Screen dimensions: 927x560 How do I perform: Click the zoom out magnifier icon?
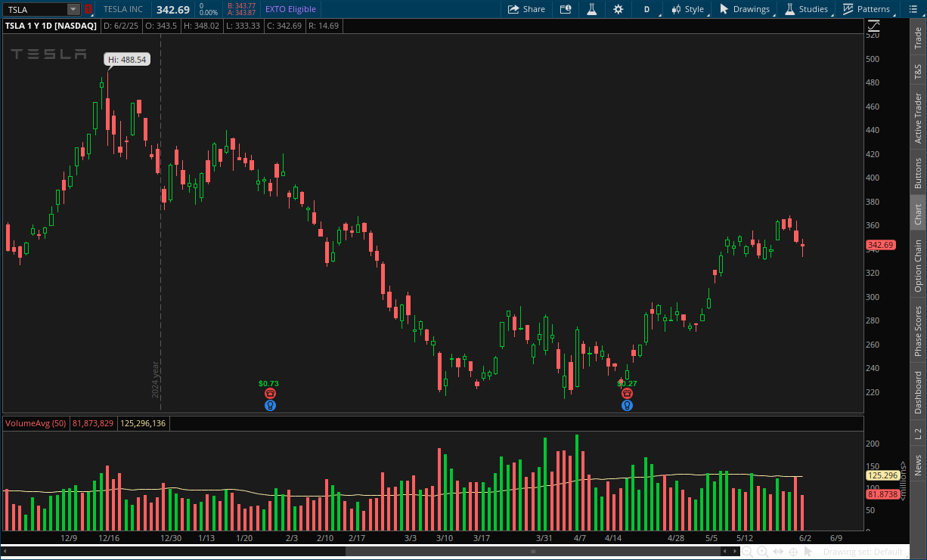(x=748, y=552)
